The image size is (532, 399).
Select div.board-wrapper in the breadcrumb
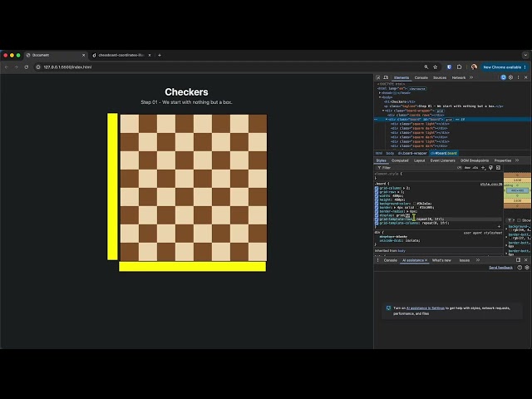412,153
